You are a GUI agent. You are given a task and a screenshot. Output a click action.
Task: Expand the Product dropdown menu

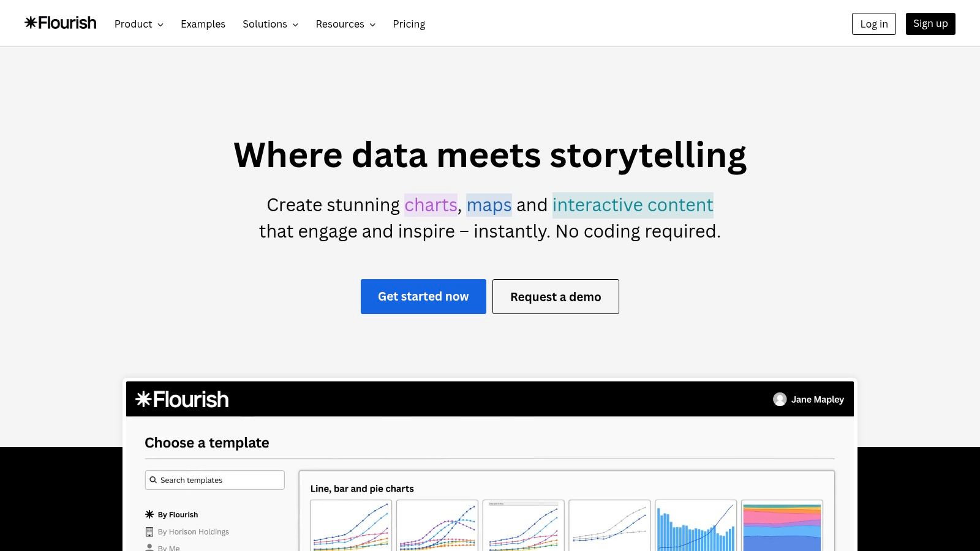pyautogui.click(x=139, y=24)
